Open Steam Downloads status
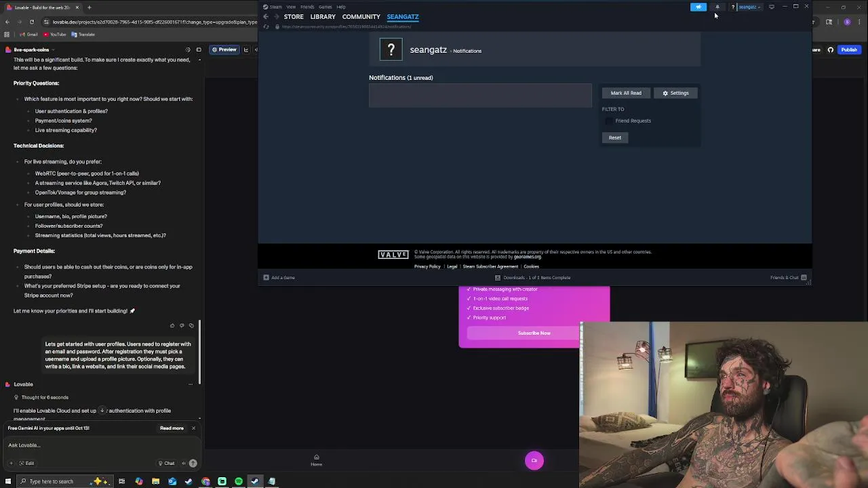The height and width of the screenshot is (488, 868). pyautogui.click(x=532, y=277)
